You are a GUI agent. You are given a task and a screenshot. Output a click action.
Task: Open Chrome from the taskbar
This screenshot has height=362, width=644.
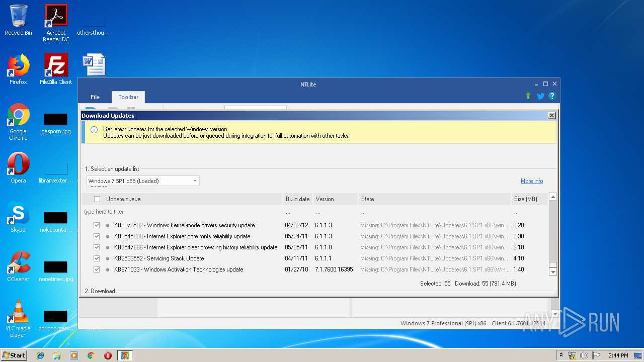coord(91,355)
